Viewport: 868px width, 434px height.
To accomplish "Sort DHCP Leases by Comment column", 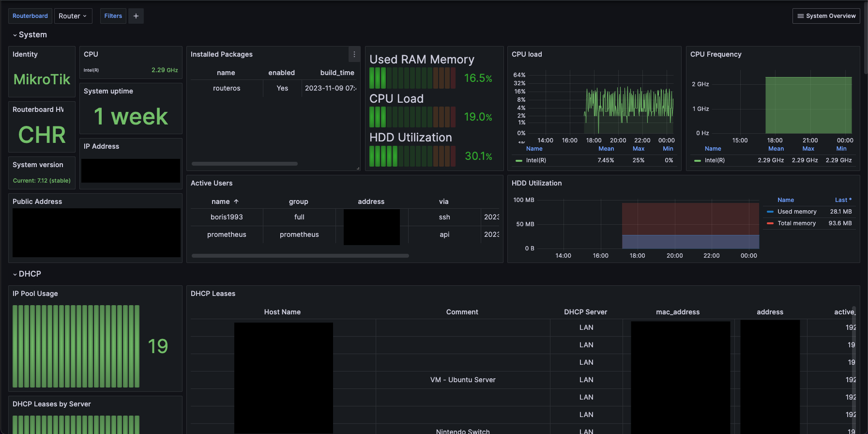I will coord(462,312).
